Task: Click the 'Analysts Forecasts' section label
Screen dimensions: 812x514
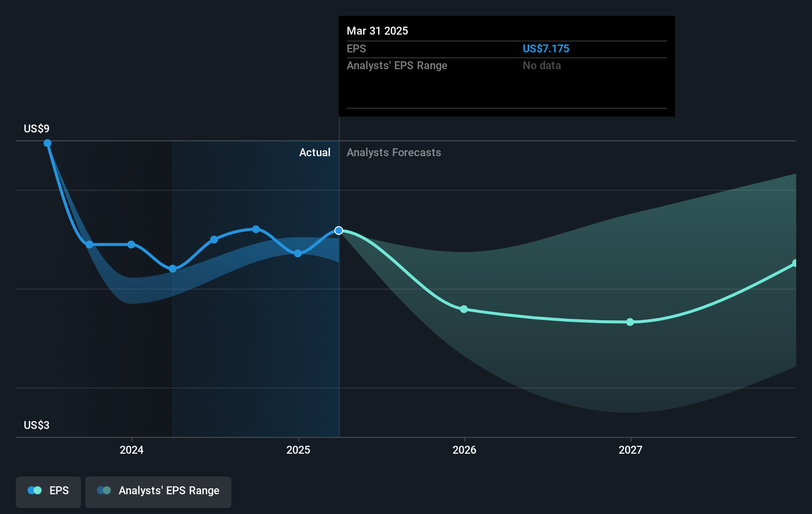Action: (x=394, y=152)
